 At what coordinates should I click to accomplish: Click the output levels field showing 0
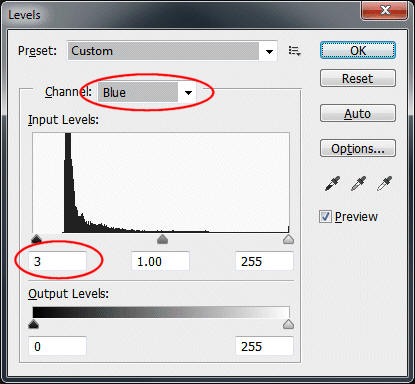click(57, 346)
